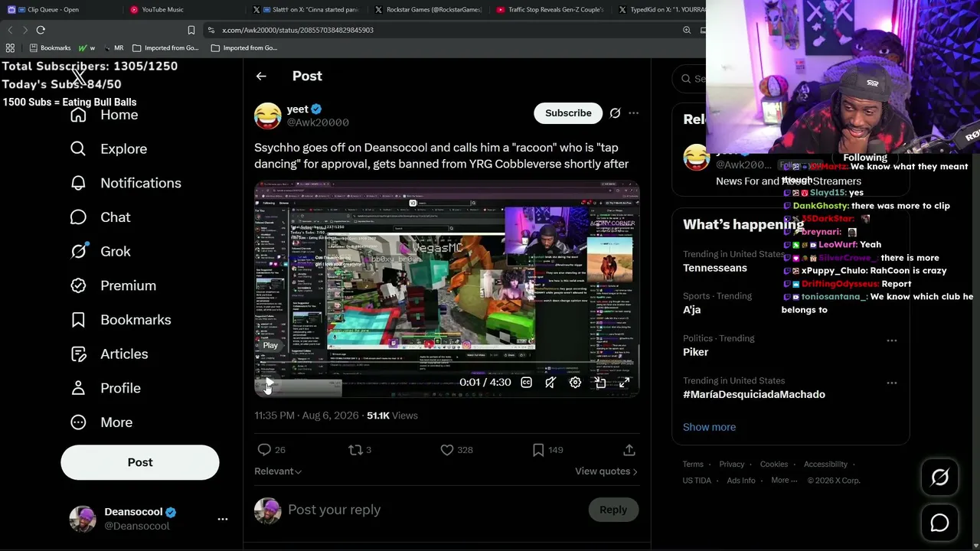Switch to Traffic Stop Reveals tab
The height and width of the screenshot is (551, 980).
551,10
